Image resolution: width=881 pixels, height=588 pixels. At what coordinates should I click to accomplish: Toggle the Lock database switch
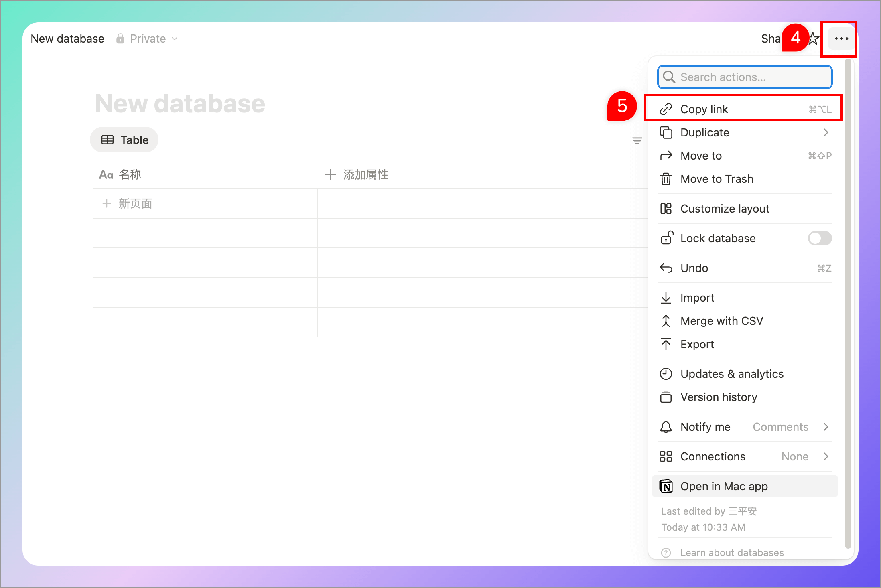click(820, 238)
